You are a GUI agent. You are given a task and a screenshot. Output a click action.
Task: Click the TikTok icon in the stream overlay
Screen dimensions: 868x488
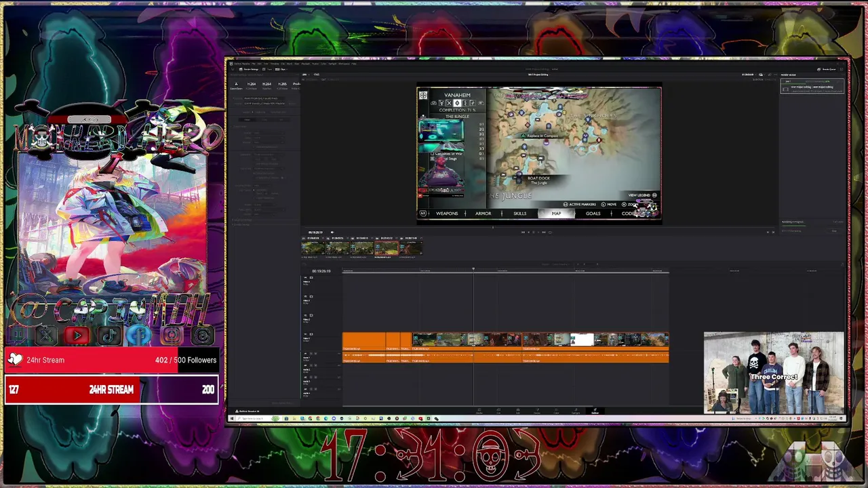click(x=108, y=335)
